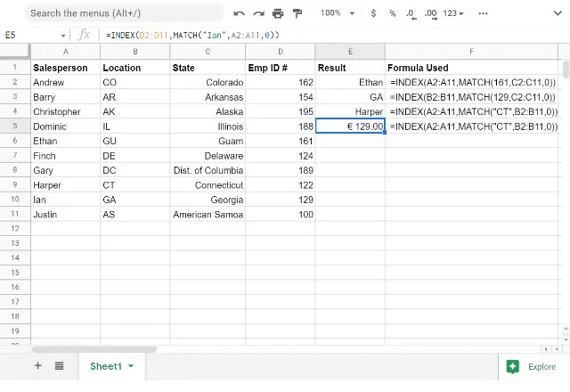Select the Emp ID cell showing 195

[281, 111]
